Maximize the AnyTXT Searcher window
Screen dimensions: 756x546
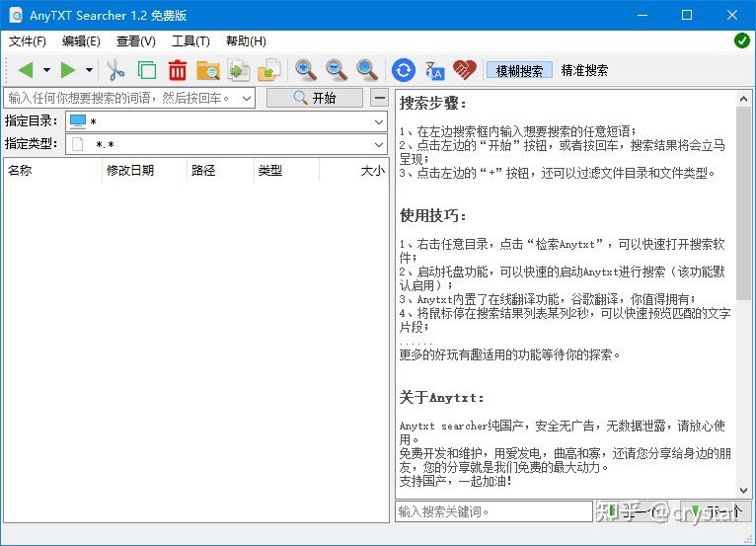(687, 15)
